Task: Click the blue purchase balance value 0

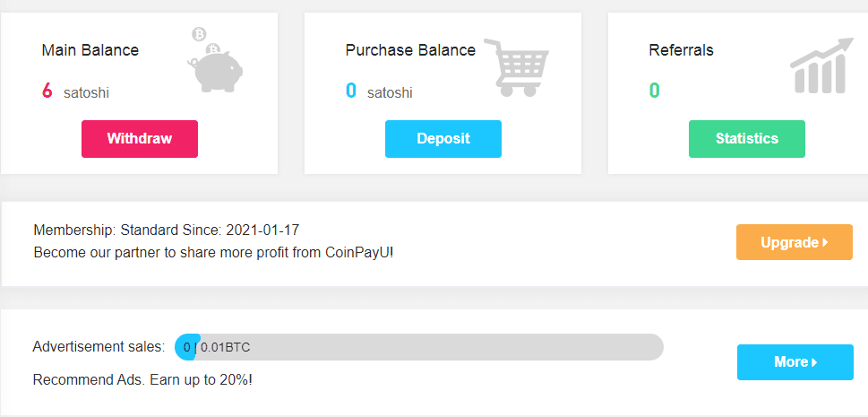Action: click(351, 91)
